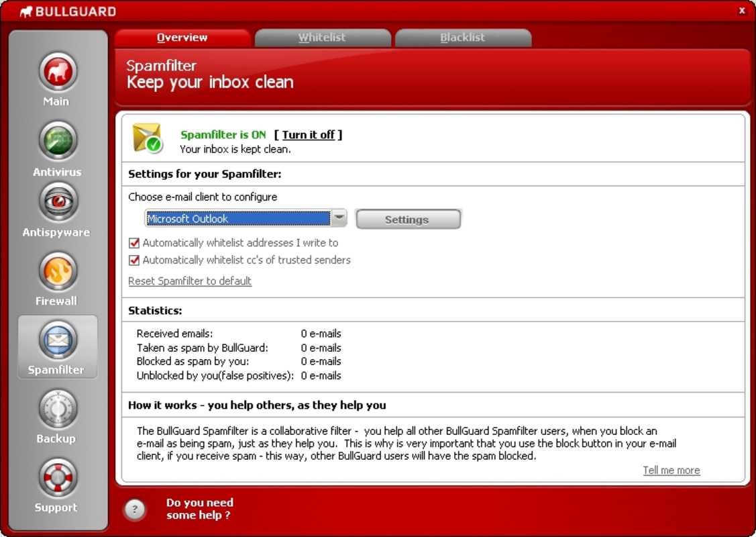Switch to the Whitelist tab
The width and height of the screenshot is (756, 537).
pos(322,38)
